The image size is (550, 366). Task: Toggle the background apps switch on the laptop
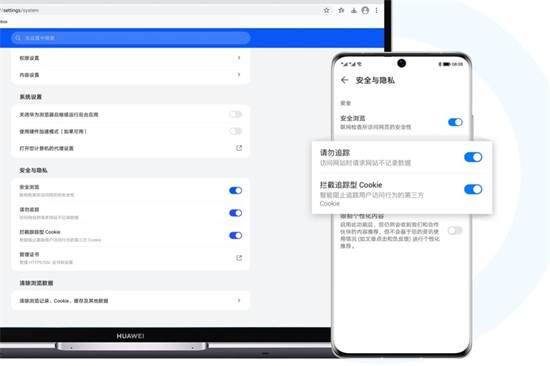pos(235,114)
